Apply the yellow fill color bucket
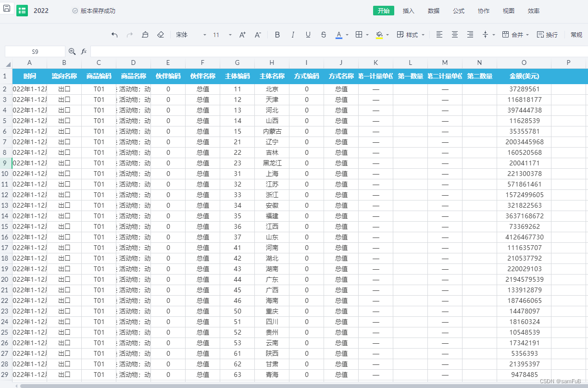This screenshot has height=388, width=588. coord(379,35)
